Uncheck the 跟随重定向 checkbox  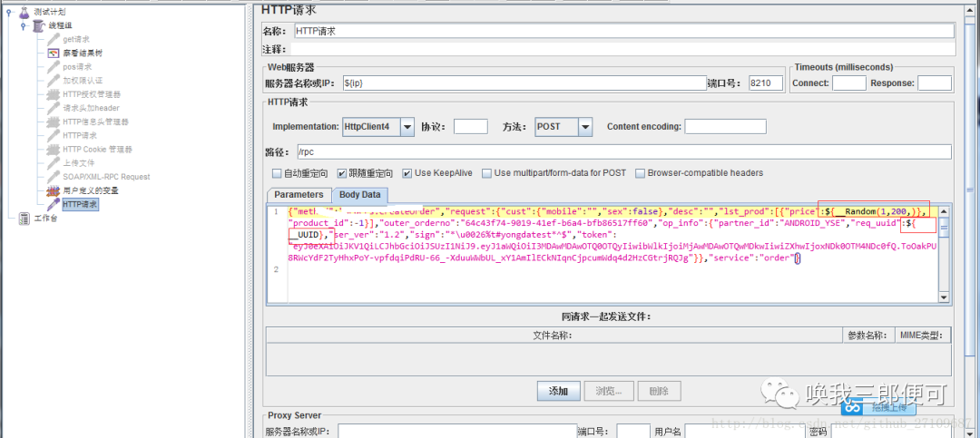pos(342,173)
